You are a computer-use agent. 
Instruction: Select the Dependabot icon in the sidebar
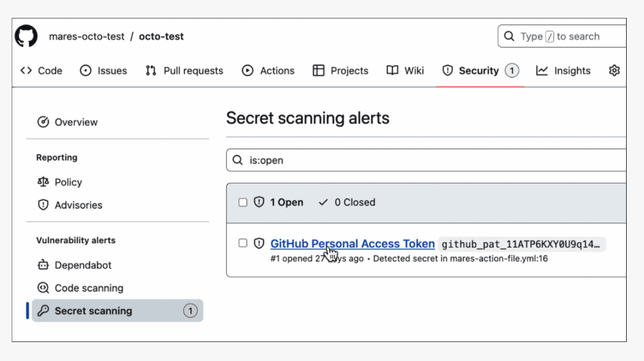[x=44, y=264]
